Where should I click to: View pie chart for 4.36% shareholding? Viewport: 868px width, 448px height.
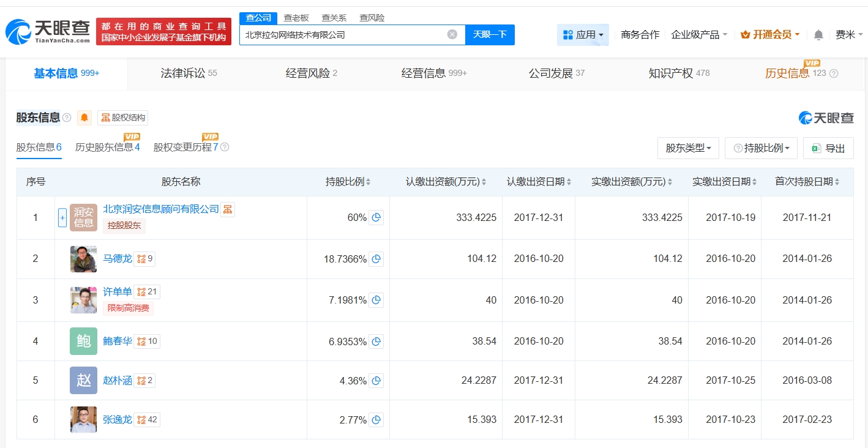point(376,381)
